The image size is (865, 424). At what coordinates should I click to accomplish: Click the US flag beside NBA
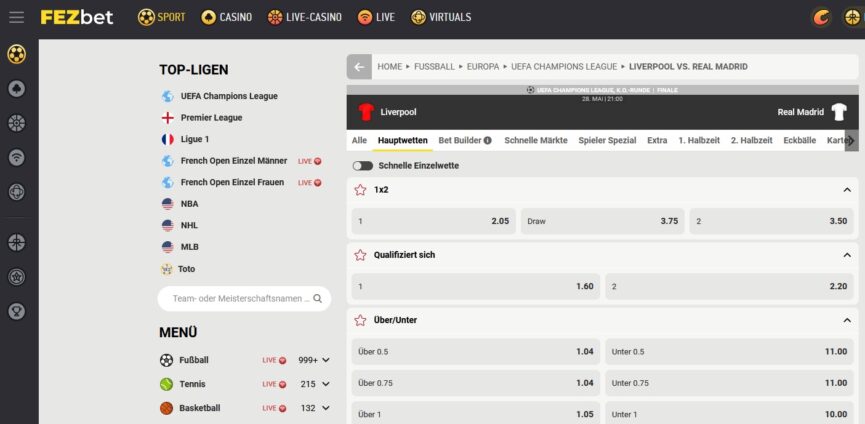(x=168, y=204)
